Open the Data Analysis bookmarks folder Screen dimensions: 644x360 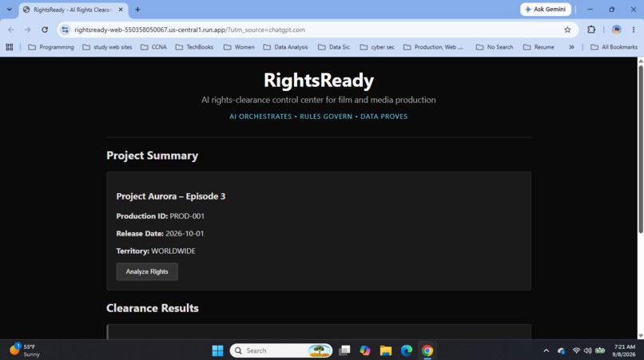285,47
